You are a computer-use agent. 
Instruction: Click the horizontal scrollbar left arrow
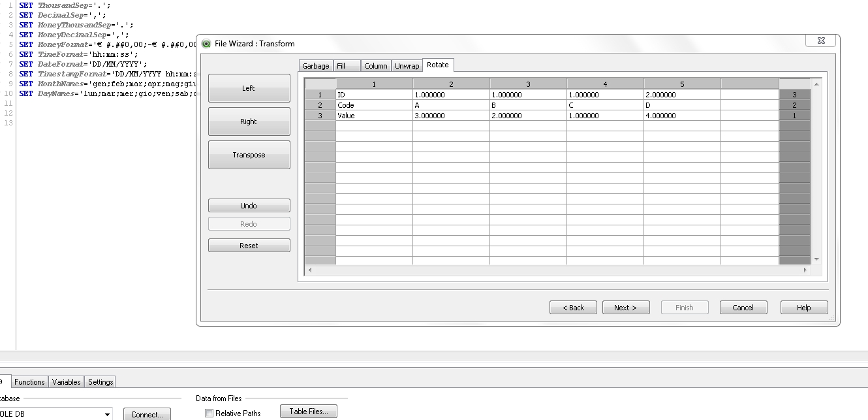pos(310,269)
